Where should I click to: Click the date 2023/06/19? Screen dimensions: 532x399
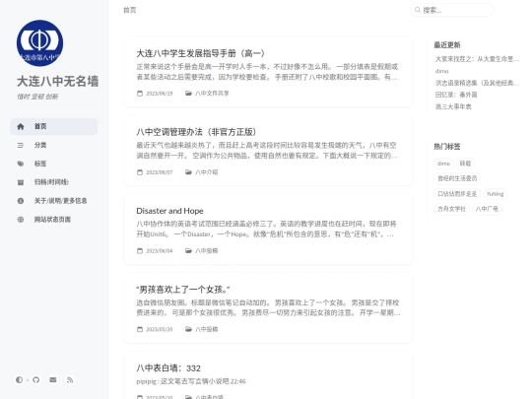pyautogui.click(x=160, y=94)
